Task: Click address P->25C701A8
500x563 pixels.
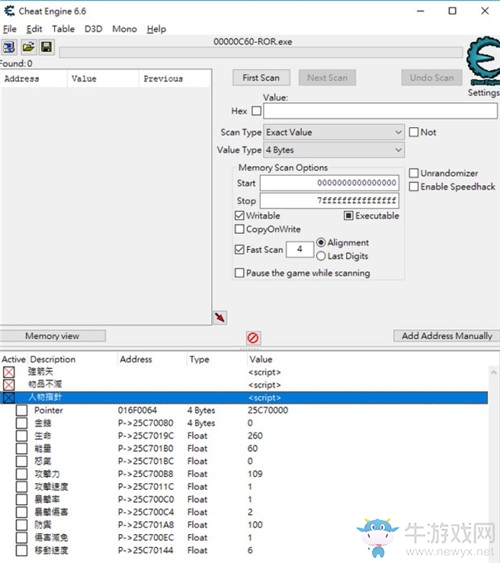Action: coord(145,525)
